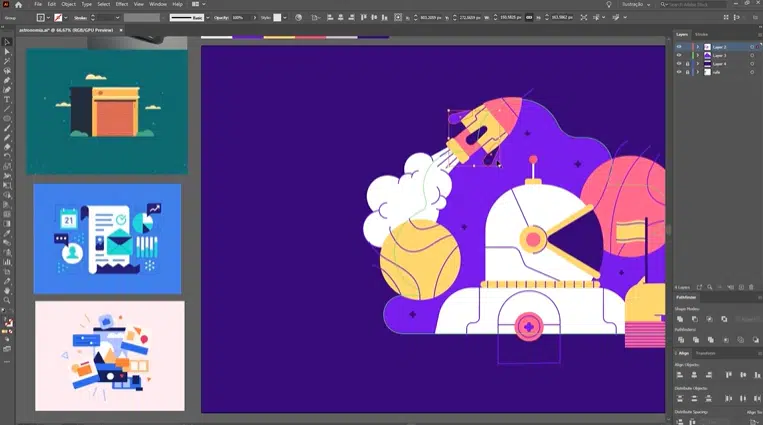Click the horizontal align left icon
Image resolution: width=763 pixels, height=425 pixels.
coord(680,374)
